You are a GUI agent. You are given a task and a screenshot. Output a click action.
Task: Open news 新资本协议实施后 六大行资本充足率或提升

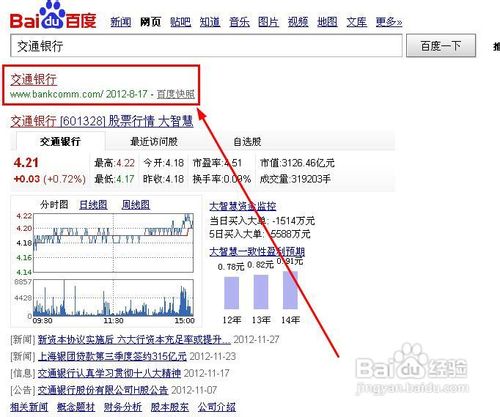point(134,340)
